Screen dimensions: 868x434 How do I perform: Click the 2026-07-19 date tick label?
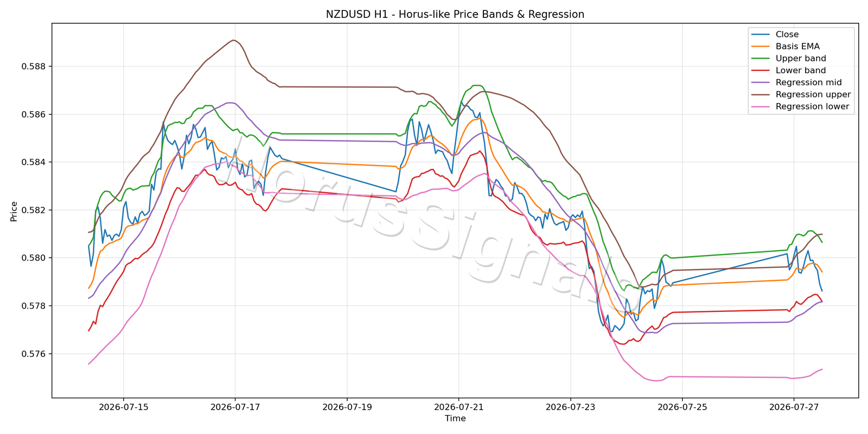point(347,407)
